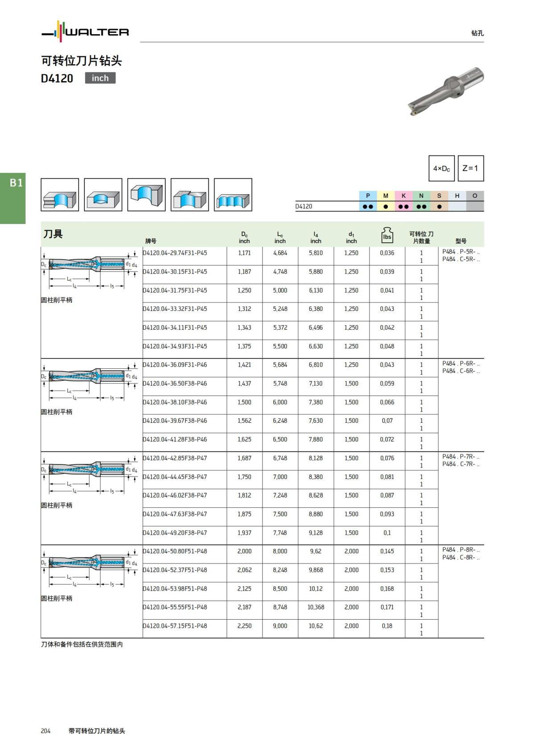Click D4120.04-47.63F38-P47 designation
This screenshot has height=756, width=535.
(x=175, y=514)
